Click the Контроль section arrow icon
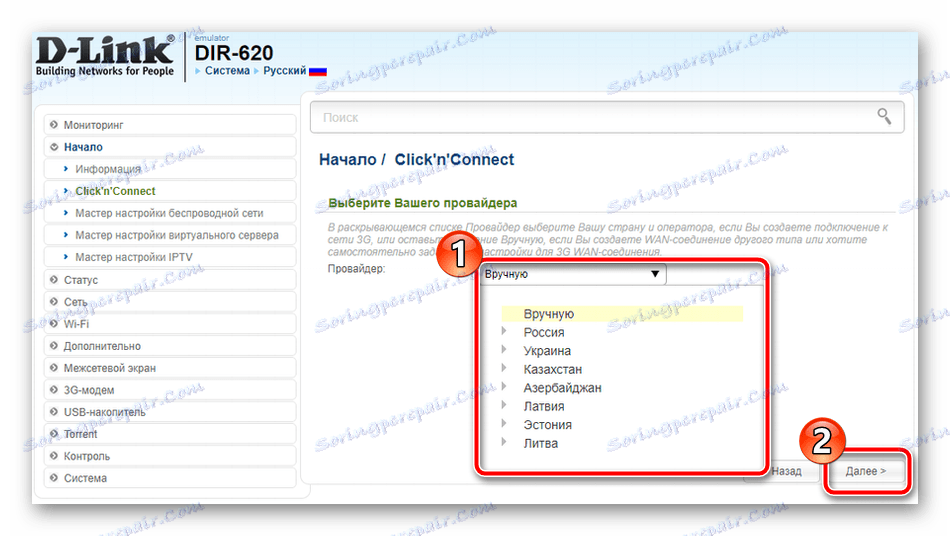Image resolution: width=950 pixels, height=536 pixels. pos(54,456)
